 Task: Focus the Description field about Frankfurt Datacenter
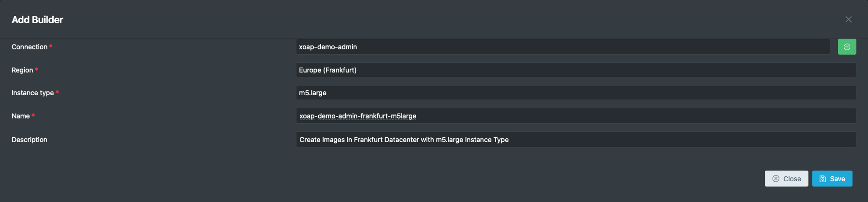pos(576,140)
